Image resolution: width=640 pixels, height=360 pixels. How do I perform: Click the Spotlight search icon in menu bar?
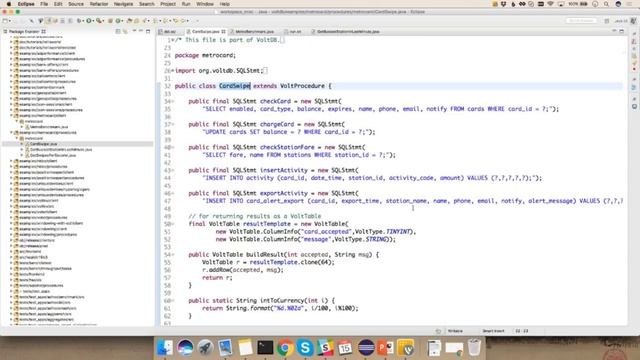coord(607,4)
